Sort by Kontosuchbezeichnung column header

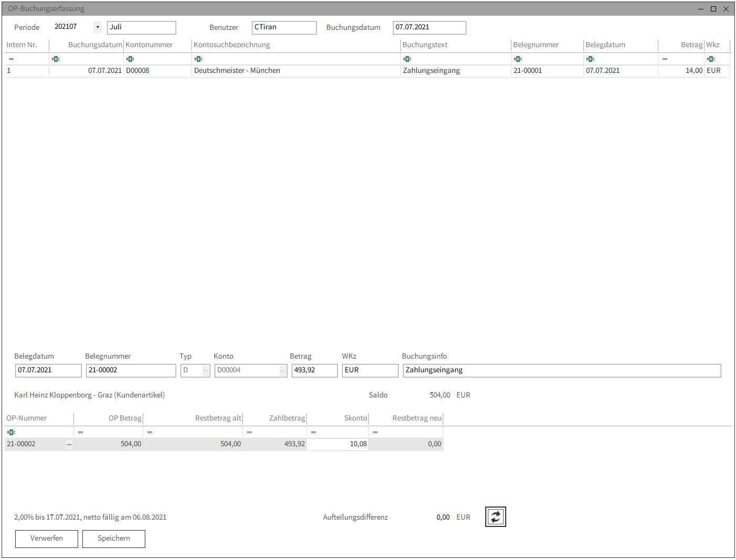(x=296, y=45)
